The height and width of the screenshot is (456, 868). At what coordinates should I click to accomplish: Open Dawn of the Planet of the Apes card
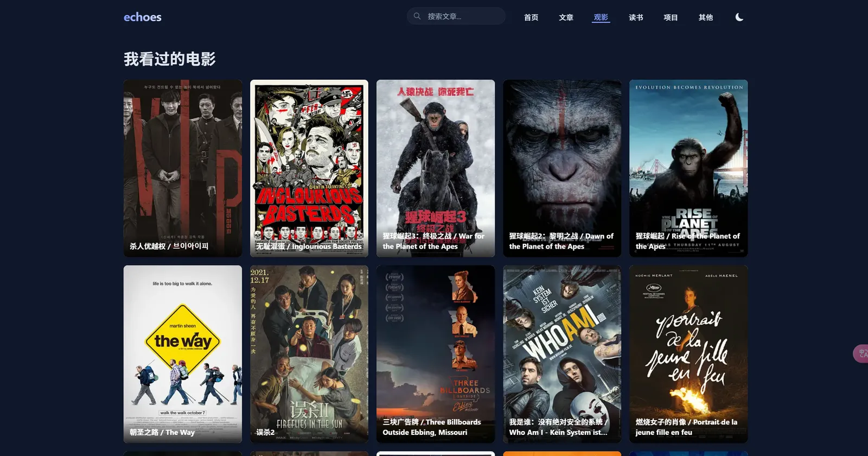point(562,168)
